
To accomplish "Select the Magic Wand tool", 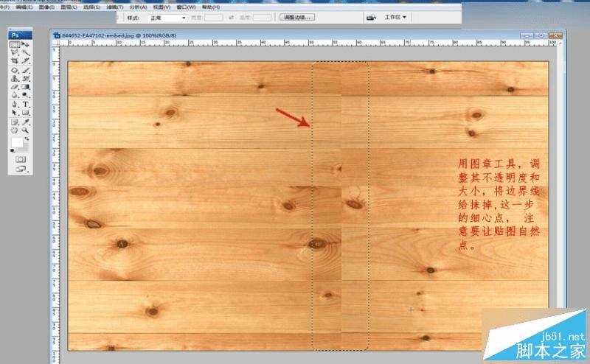I will [x=26, y=52].
